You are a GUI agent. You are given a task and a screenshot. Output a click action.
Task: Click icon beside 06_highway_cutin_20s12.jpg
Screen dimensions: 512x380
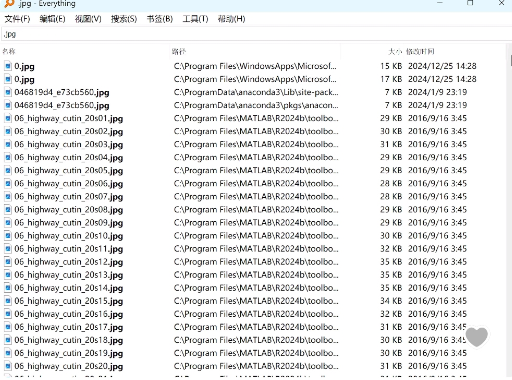8,262
